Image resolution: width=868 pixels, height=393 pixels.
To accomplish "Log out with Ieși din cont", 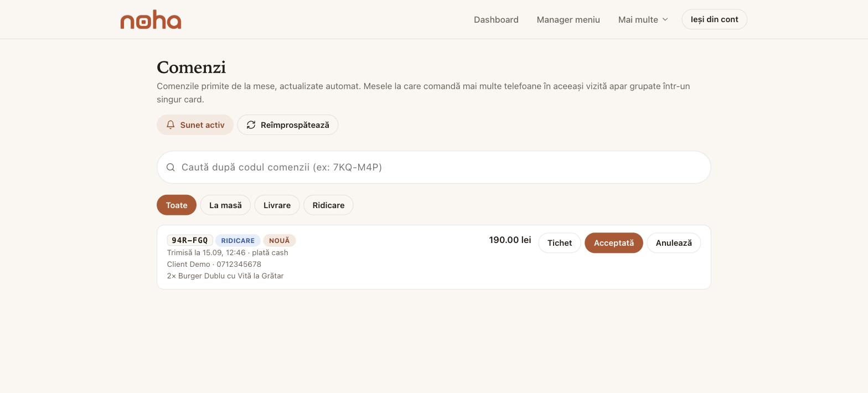I will click(x=714, y=19).
